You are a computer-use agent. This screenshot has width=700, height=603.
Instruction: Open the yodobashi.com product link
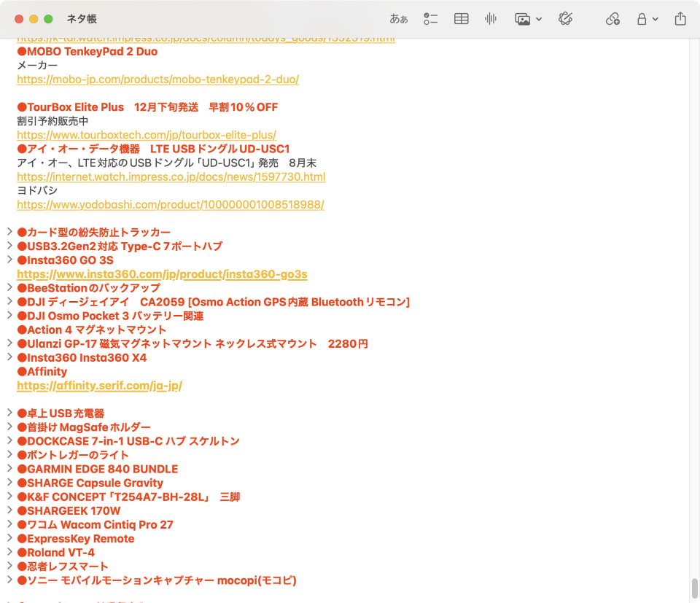click(171, 204)
